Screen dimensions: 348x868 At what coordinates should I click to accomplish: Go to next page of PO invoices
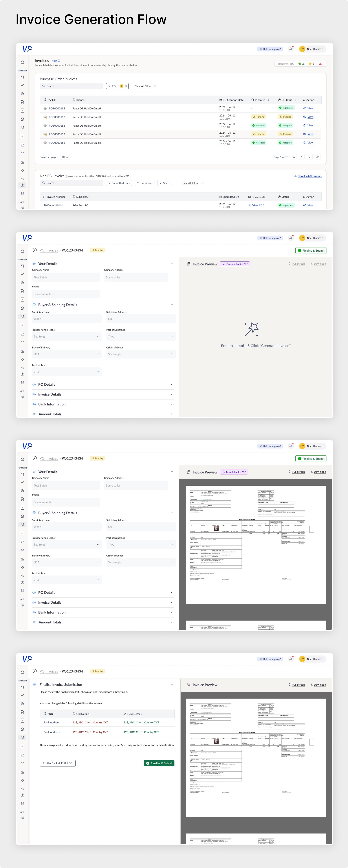point(310,157)
